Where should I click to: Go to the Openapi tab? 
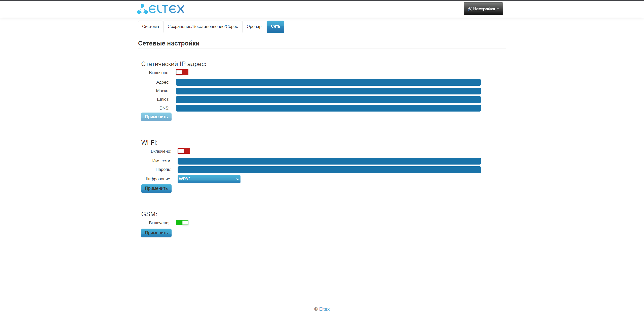254,27
